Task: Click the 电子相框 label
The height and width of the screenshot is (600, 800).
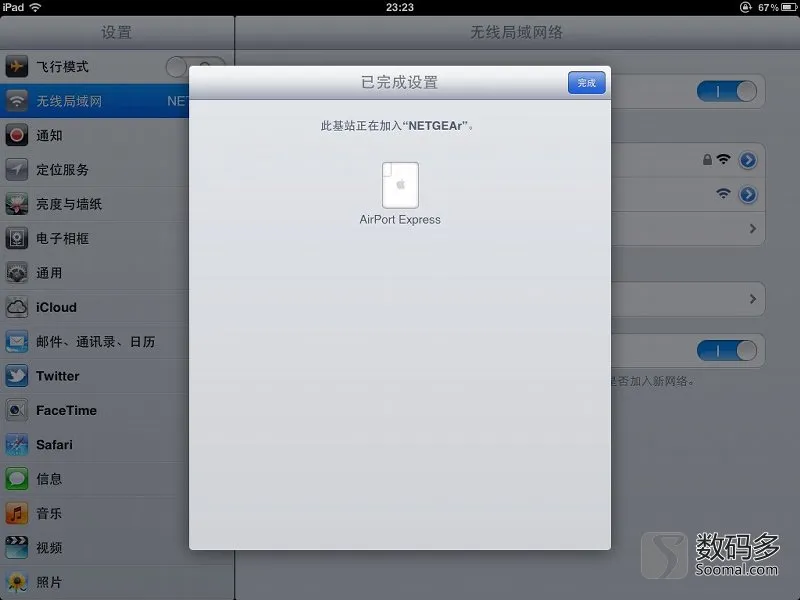Action: (x=62, y=238)
